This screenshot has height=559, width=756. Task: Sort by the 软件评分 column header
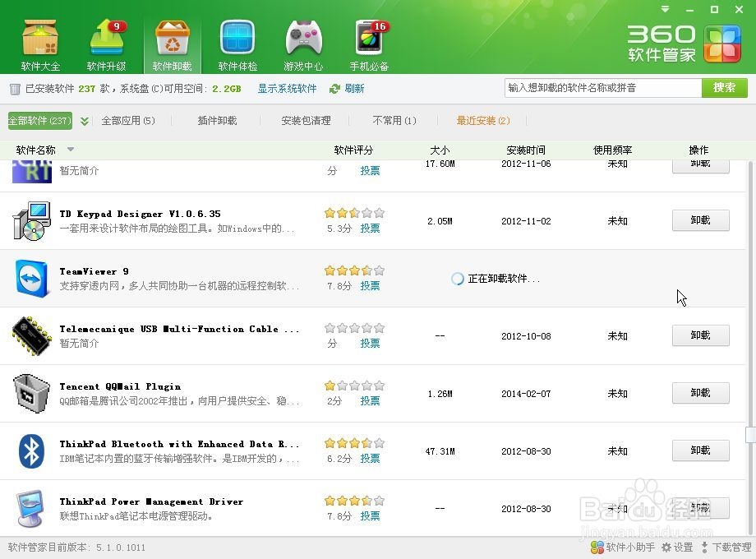(353, 150)
